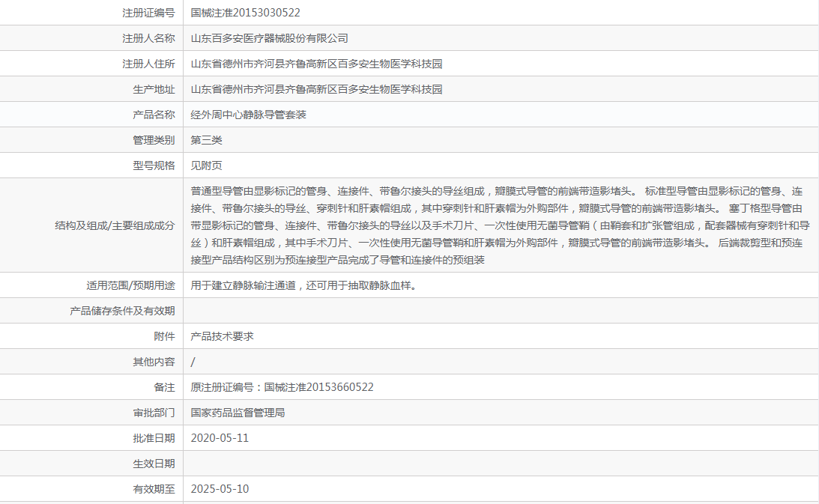This screenshot has width=819, height=504.
Task: Click approval department 国家药品监督管理局
Action: [238, 413]
